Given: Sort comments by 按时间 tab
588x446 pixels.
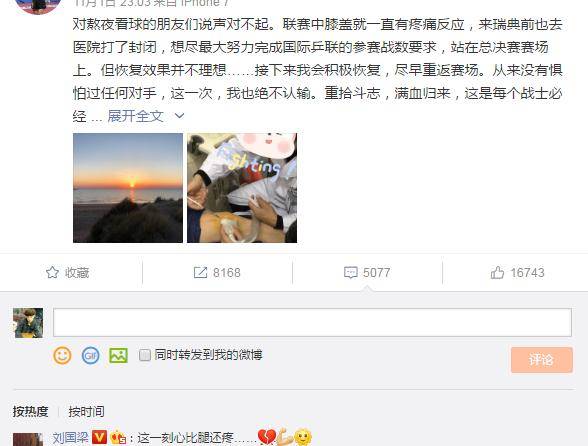Looking at the screenshot, I should pyautogui.click(x=86, y=411).
